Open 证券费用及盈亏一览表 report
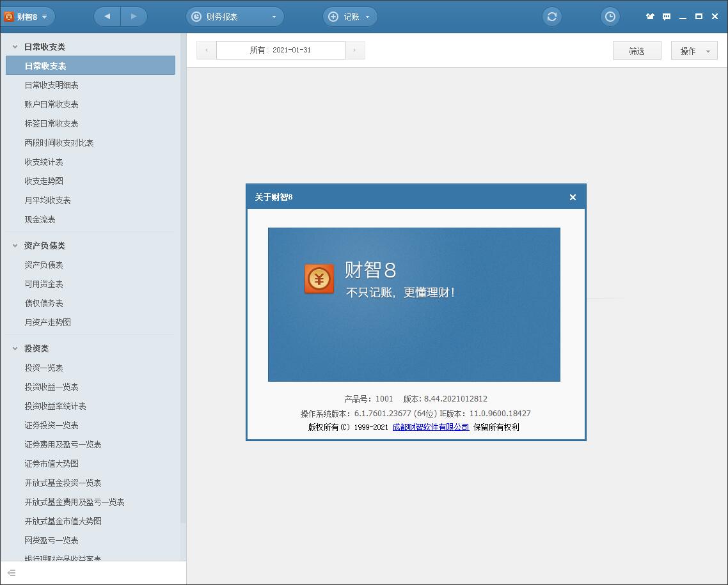The image size is (728, 585). tap(63, 444)
